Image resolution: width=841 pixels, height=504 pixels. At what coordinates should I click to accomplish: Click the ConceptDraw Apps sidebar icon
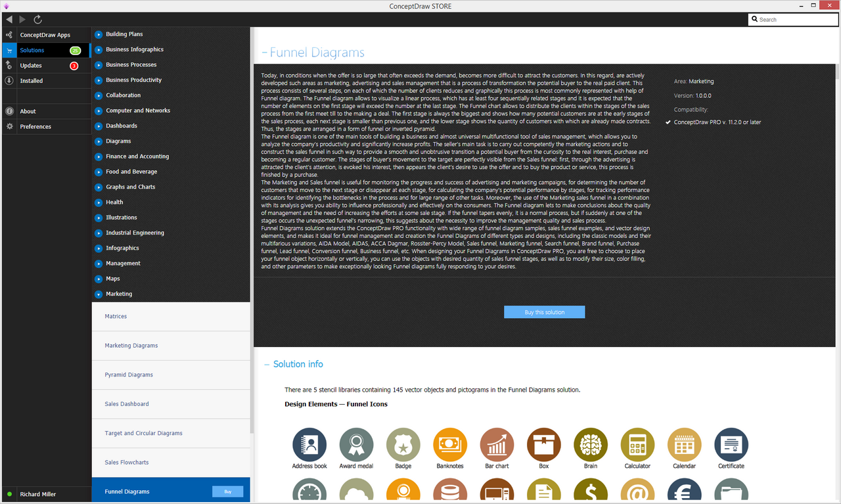coord(9,35)
